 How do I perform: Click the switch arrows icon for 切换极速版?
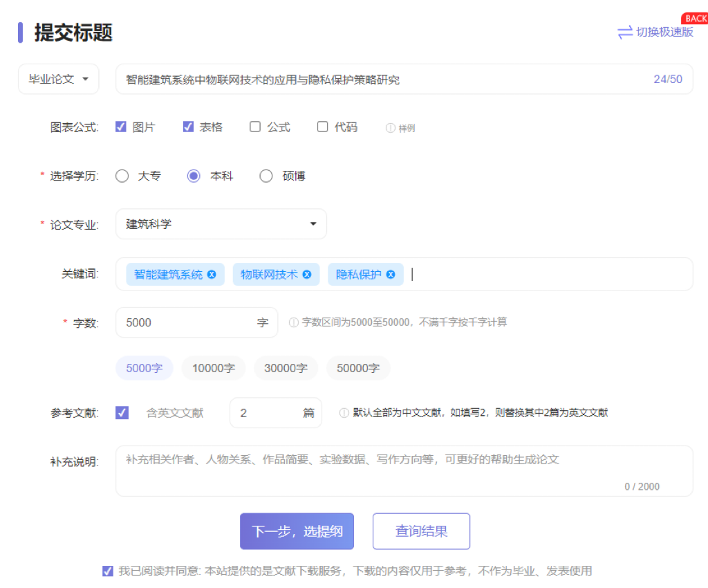pos(625,33)
